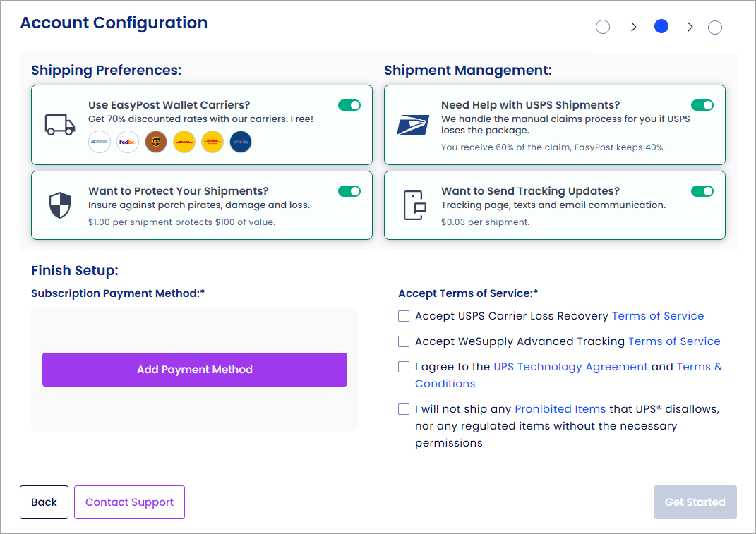Open the Prohibited Items link

[x=560, y=409]
